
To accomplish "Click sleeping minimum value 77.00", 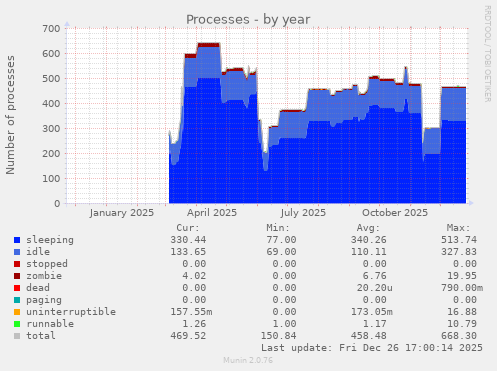I will click(281, 240).
